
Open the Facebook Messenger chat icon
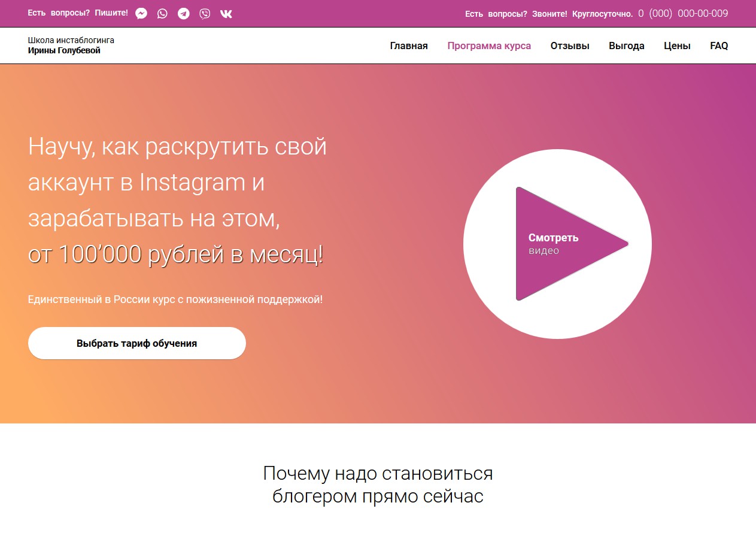pyautogui.click(x=141, y=13)
